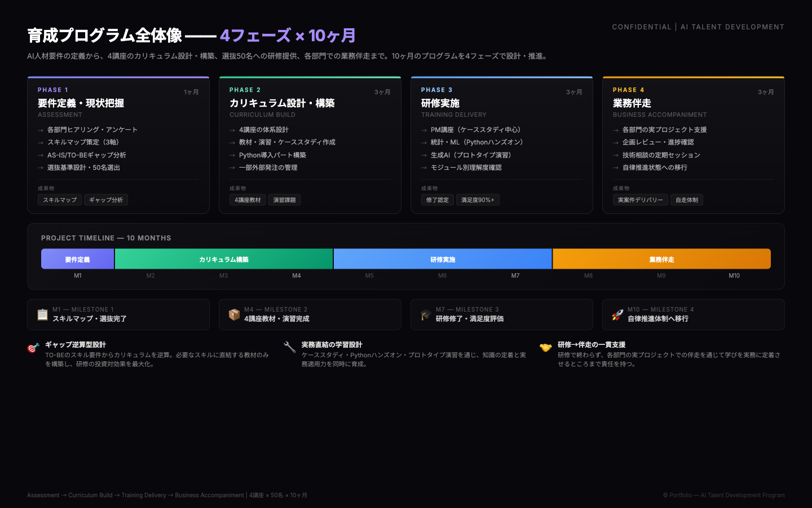Screen dimensions: 812x508
Task: Click the 自走体制 tag in Phase 4
Action: [x=686, y=200]
